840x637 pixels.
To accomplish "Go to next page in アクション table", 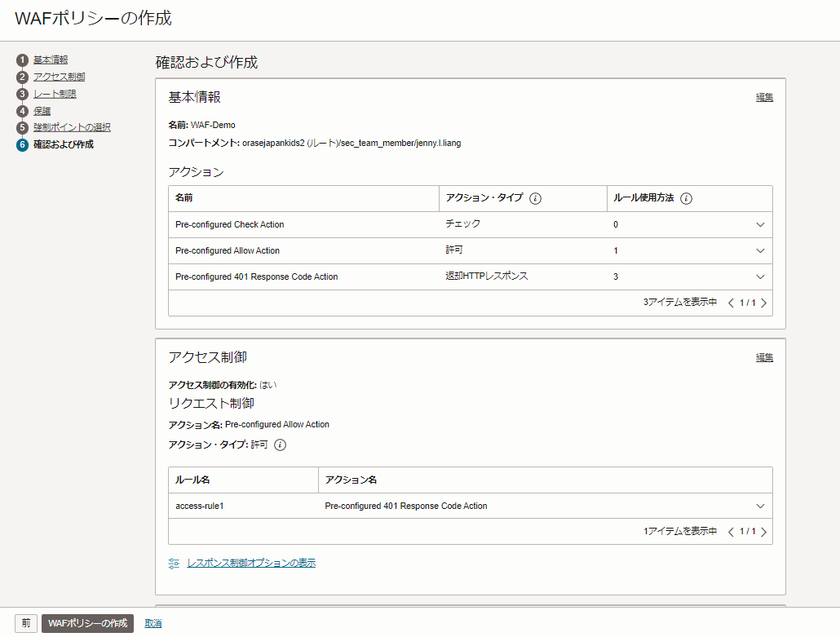I will pyautogui.click(x=764, y=303).
